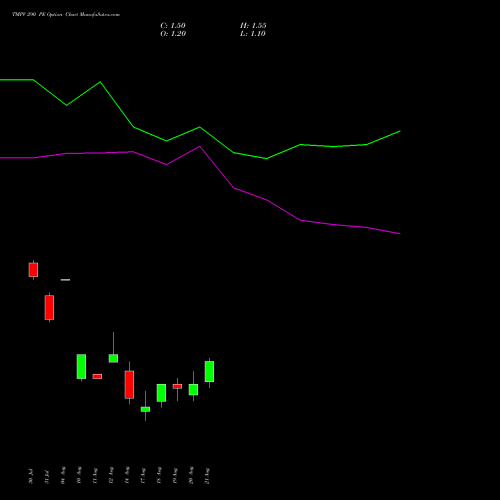Click the open value "O: 1.20"
This screenshot has width=500, height=500.
(173, 34)
